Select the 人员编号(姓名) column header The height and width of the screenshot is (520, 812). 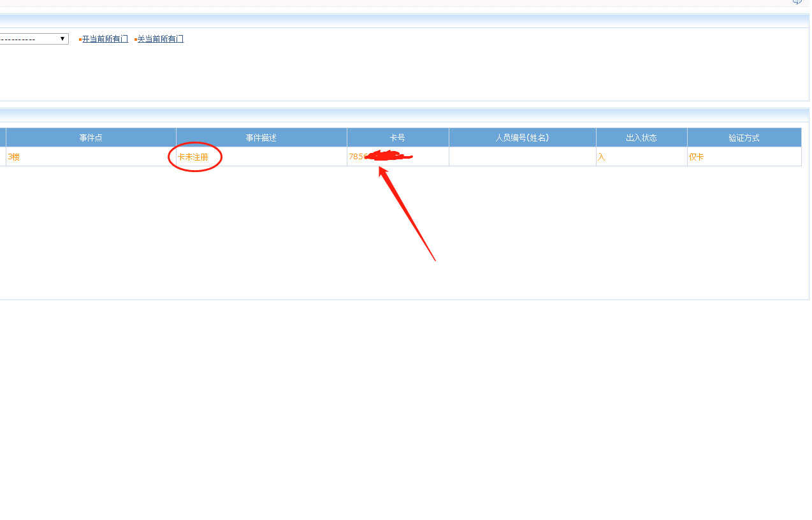click(522, 138)
